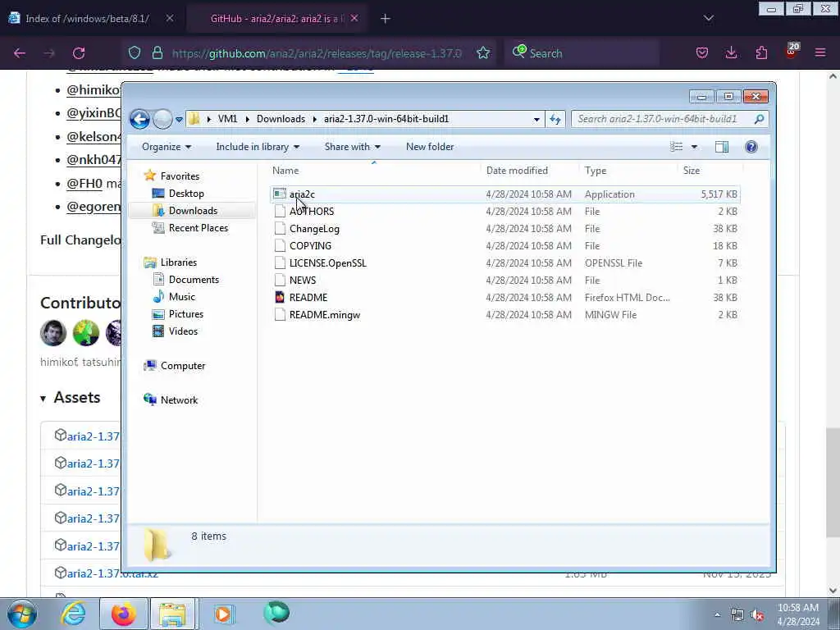Bookmark this page with star icon
The width and height of the screenshot is (840, 630).
coord(483,53)
